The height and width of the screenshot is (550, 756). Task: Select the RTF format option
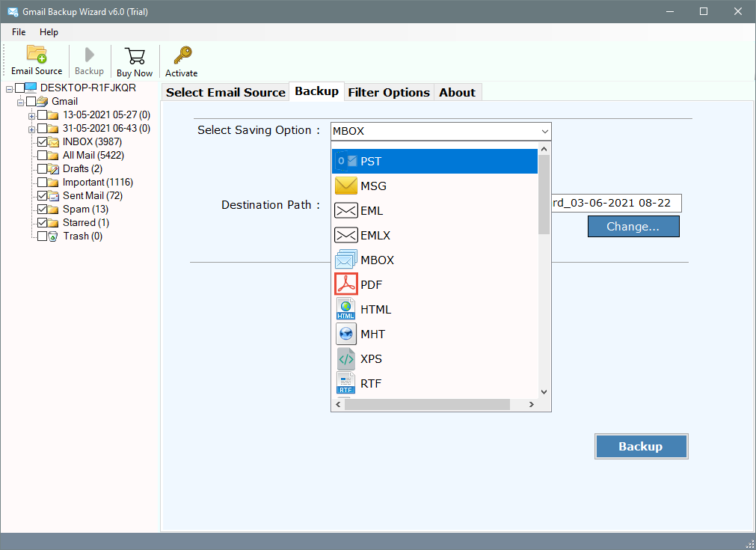point(434,384)
